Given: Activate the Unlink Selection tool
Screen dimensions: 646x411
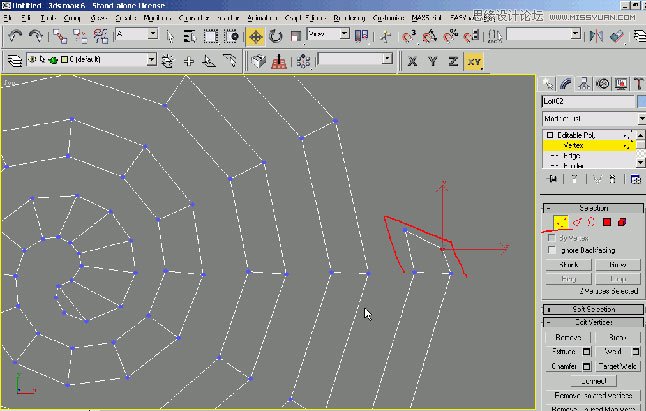Looking at the screenshot, I should click(80, 36).
